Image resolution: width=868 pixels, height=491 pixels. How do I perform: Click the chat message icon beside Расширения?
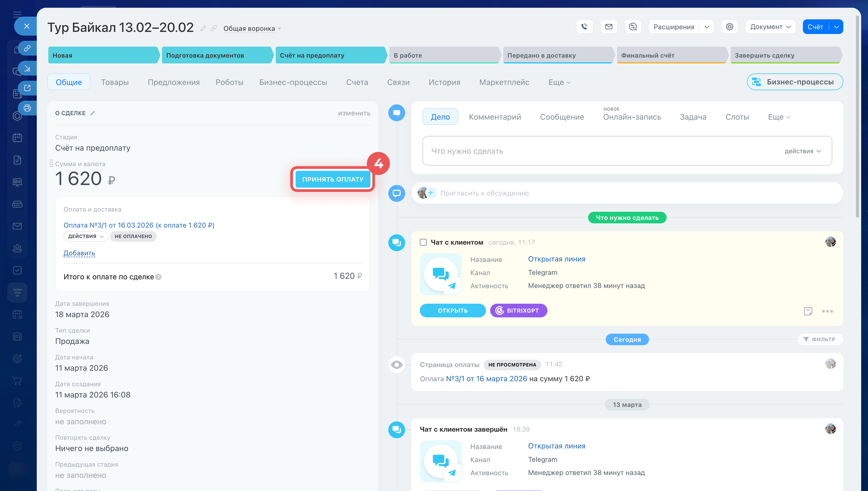[633, 27]
